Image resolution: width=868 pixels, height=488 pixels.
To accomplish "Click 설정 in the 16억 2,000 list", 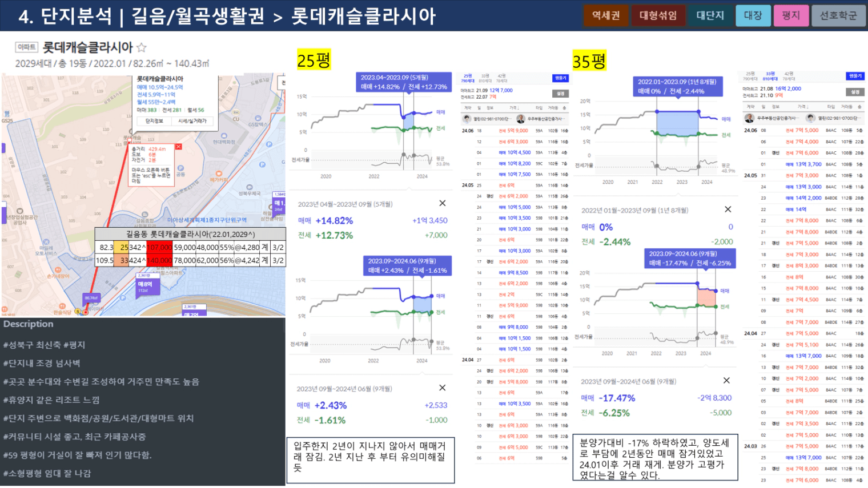I will pyautogui.click(x=855, y=91).
